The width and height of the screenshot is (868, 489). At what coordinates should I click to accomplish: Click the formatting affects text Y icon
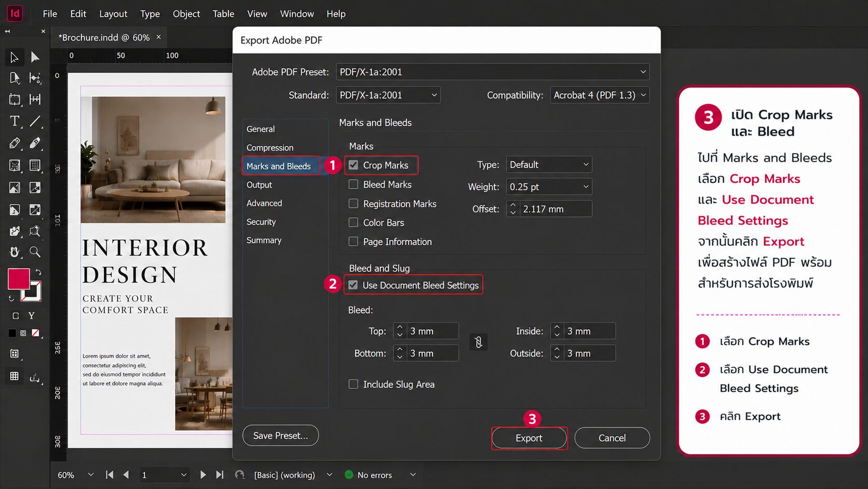pos(32,315)
